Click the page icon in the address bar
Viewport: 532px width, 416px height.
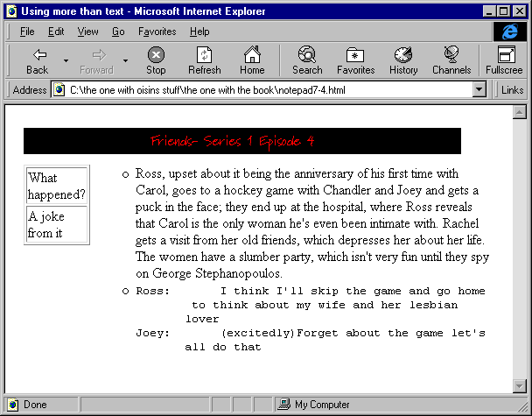pyautogui.click(x=59, y=90)
